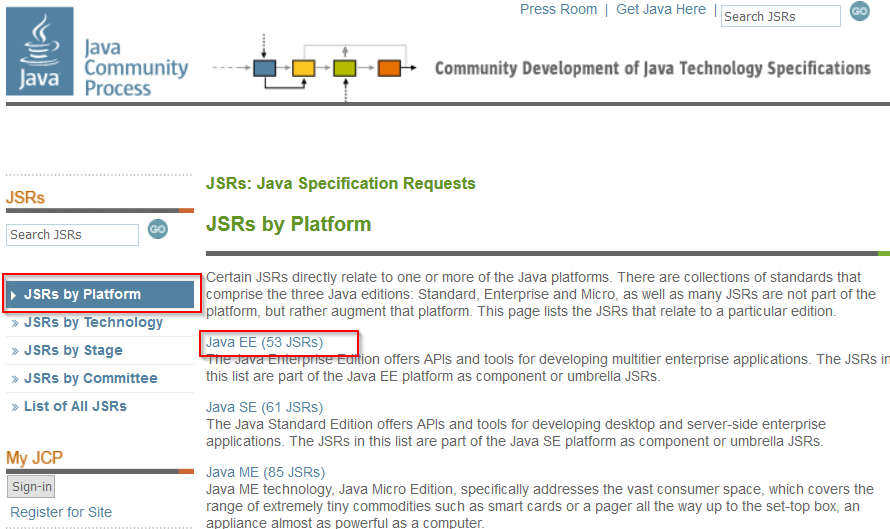
Task: Click the My JCP sidebar heading
Action: click(35, 457)
